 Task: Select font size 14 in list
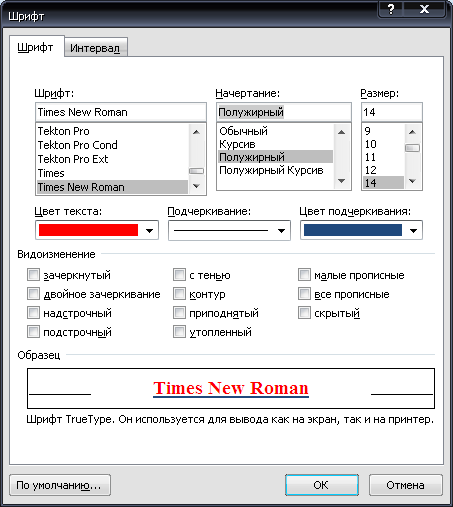383,183
